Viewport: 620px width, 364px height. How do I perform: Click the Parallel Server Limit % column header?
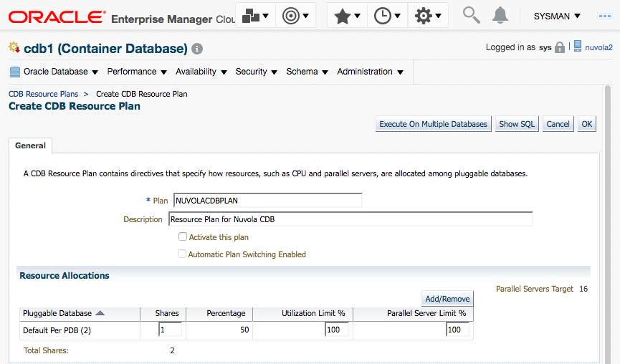pyautogui.click(x=426, y=313)
